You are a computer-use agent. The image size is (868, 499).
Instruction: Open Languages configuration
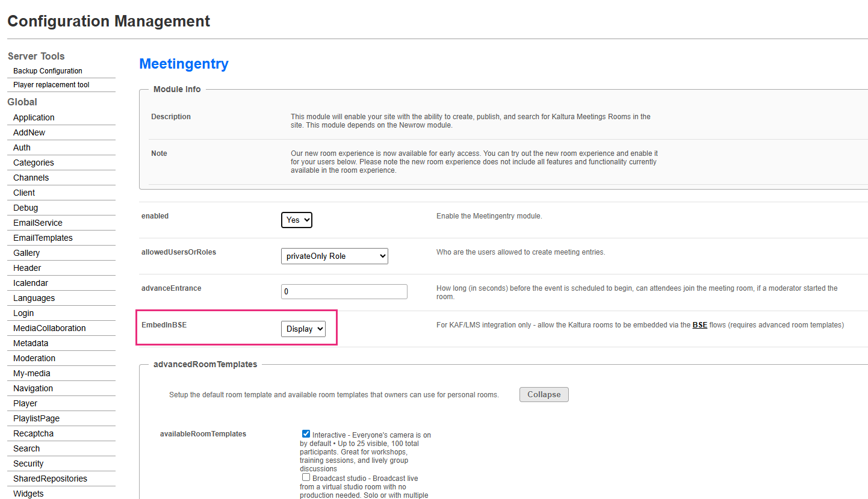click(34, 298)
